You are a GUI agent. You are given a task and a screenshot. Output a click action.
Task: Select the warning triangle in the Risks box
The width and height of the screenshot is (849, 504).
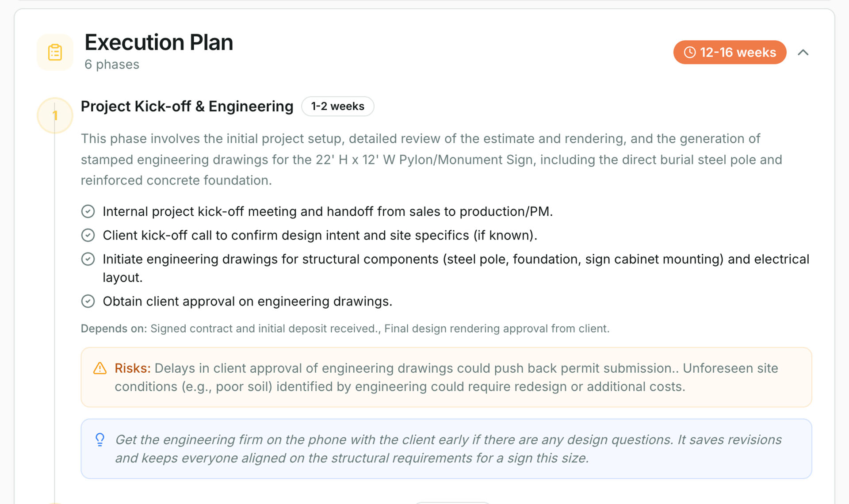(x=99, y=368)
